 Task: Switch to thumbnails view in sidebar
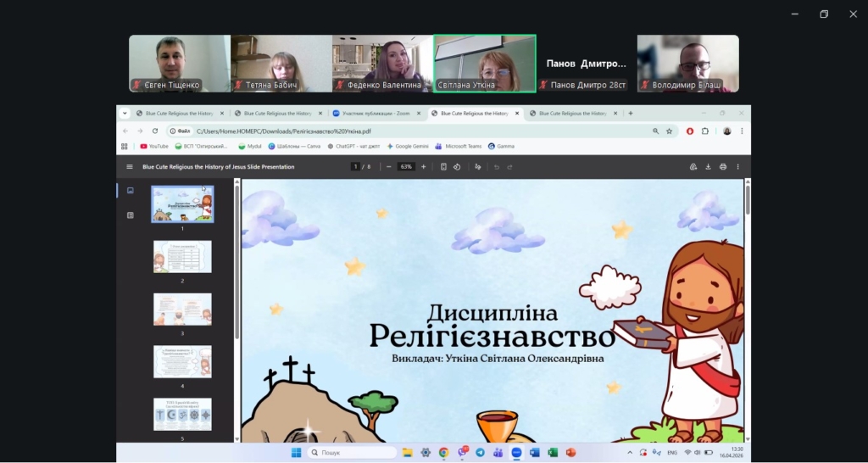130,191
